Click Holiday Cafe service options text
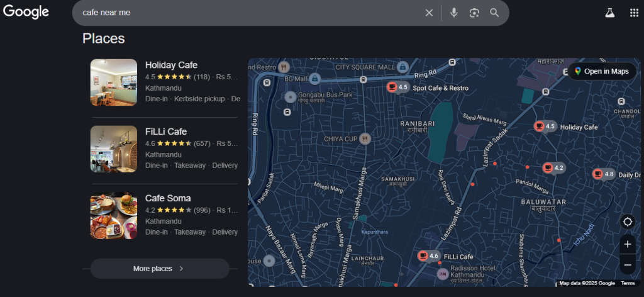The width and height of the screenshot is (644, 297). [192, 99]
